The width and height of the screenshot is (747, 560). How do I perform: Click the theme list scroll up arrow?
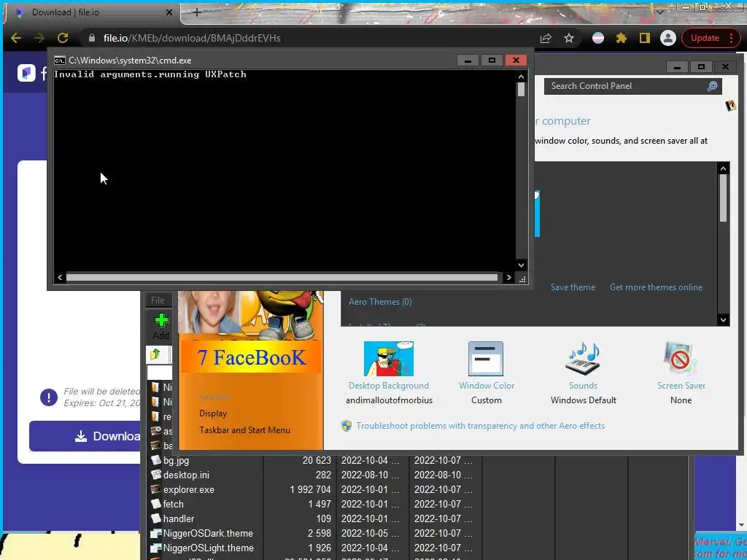click(x=723, y=168)
